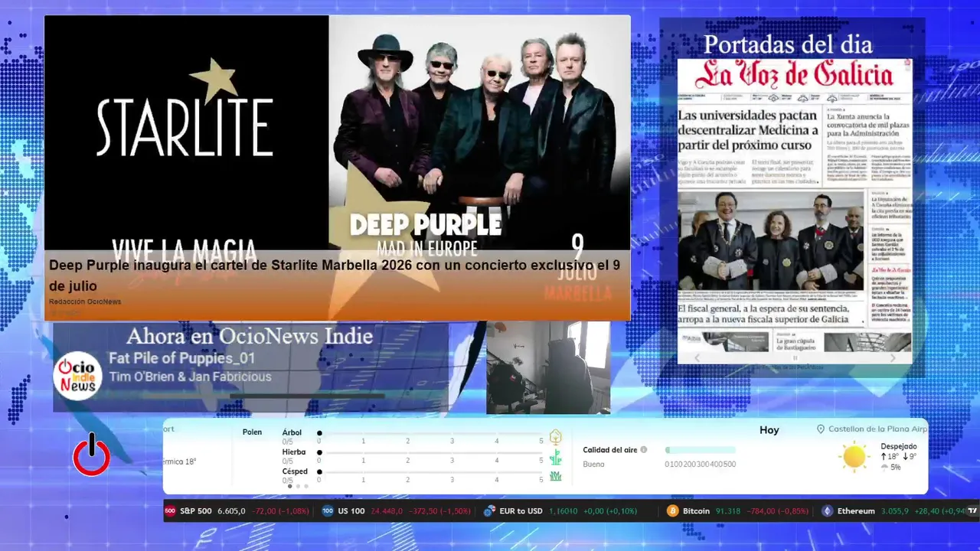This screenshot has width=980, height=551.
Task: Click the OcioNews Indie round logo
Action: (78, 376)
